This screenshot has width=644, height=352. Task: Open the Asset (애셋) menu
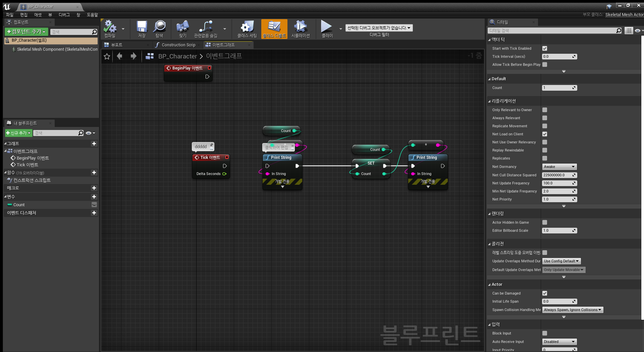click(x=38, y=15)
